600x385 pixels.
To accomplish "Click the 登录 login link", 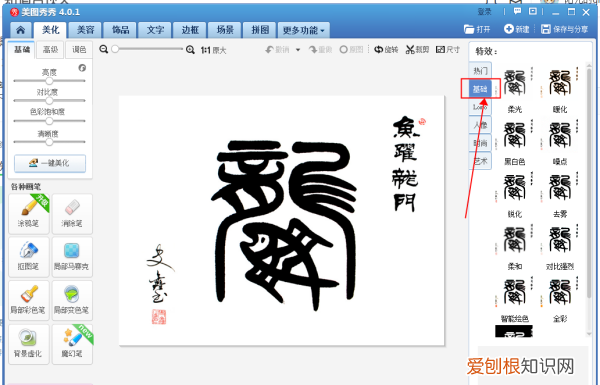I will 484,12.
